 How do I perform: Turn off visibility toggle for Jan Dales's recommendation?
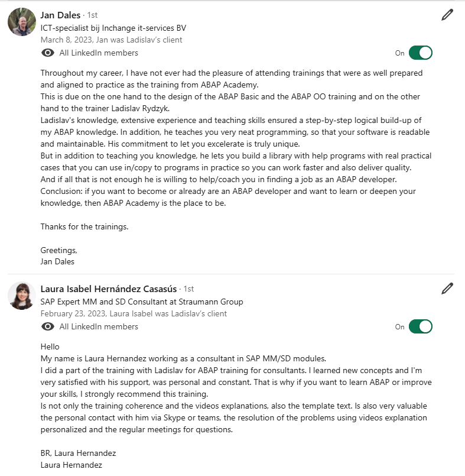(x=421, y=53)
